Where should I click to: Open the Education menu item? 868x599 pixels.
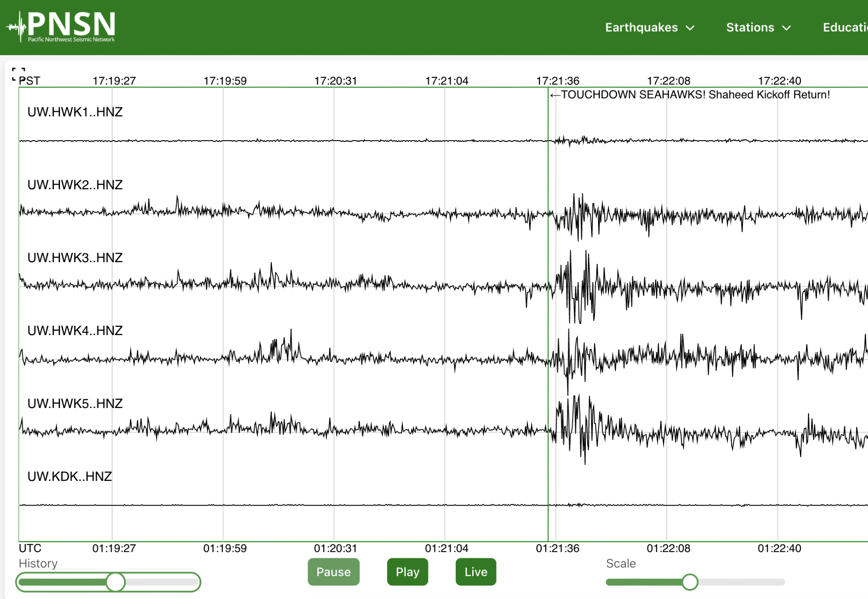pos(845,27)
